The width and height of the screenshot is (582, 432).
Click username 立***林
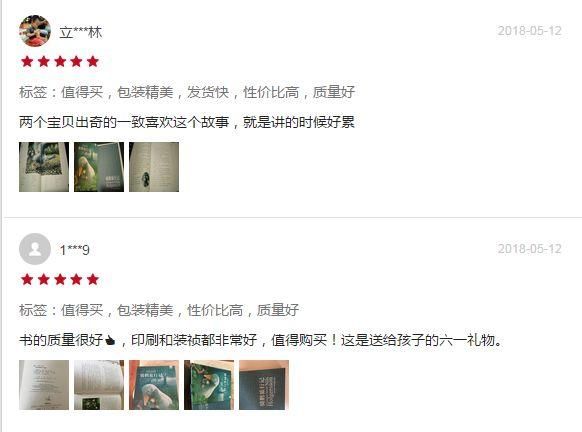(81, 32)
